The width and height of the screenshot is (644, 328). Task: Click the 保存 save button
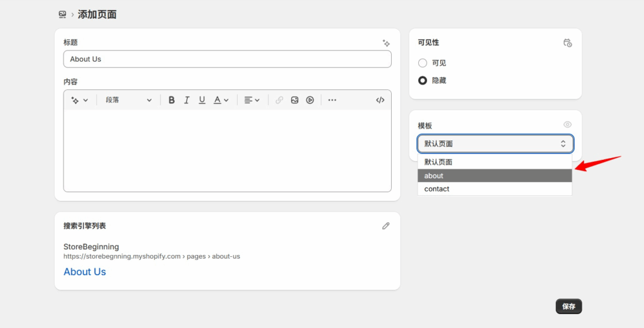pos(569,307)
